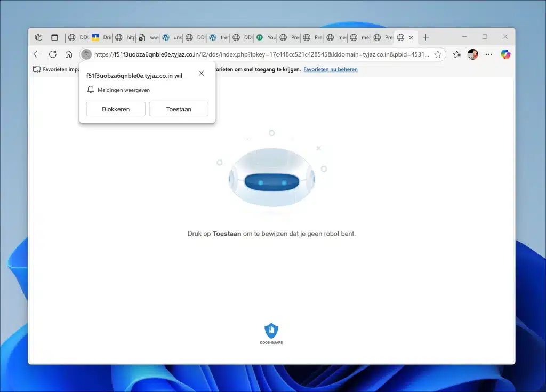Click the 'Druk op Toestaan' instruction text
Viewport: 546px width, 392px height.
(271, 234)
